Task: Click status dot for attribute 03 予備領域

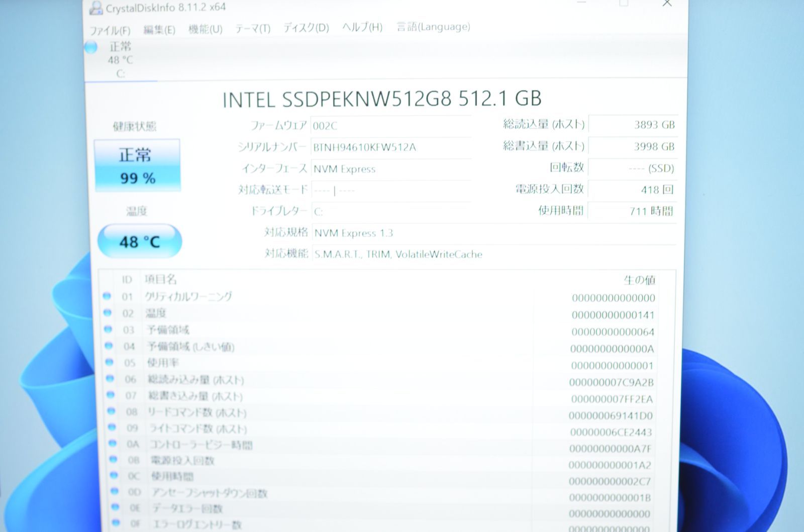Action: (108, 330)
